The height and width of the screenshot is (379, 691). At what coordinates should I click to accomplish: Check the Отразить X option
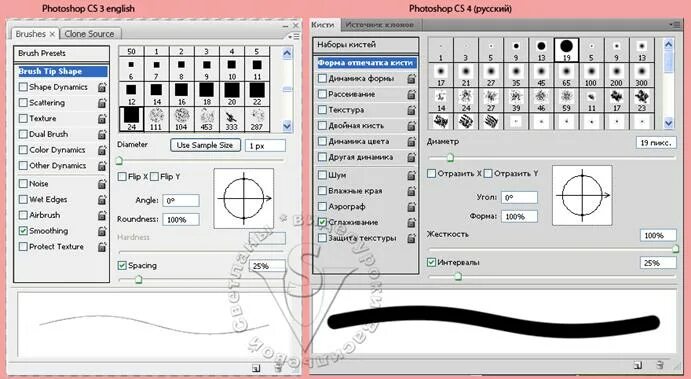(431, 174)
